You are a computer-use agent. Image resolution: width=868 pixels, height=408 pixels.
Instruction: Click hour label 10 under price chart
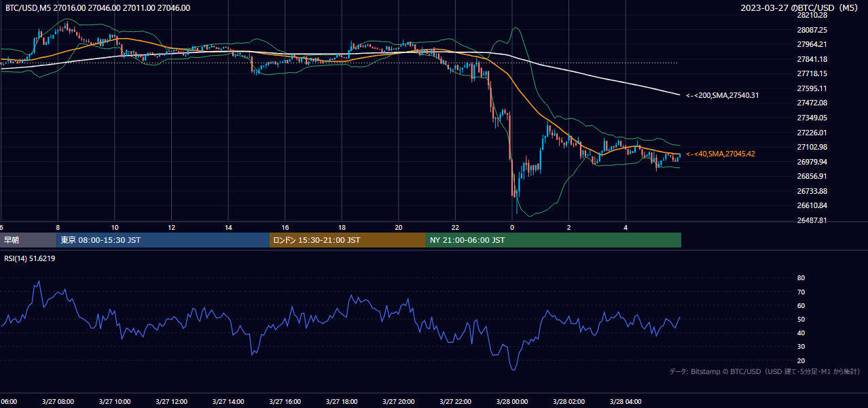click(x=115, y=228)
